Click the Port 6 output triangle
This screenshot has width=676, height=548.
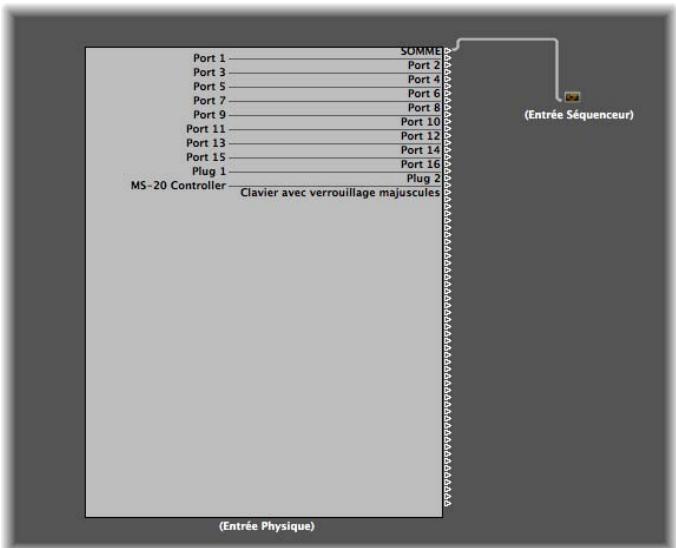click(x=448, y=94)
